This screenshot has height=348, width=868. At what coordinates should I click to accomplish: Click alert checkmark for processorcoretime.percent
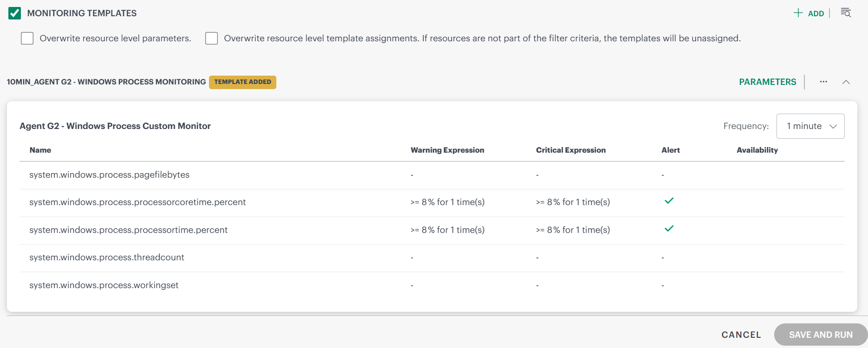669,201
